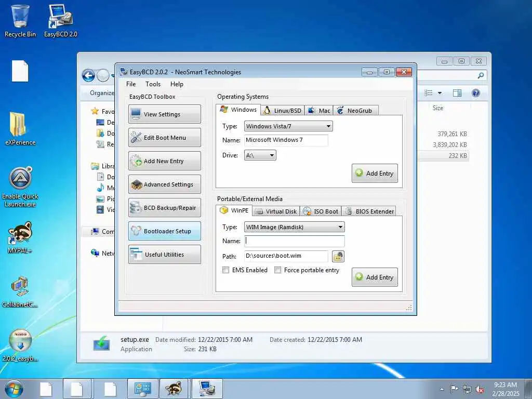The image size is (532, 399).
Task: Click the boot.wim Path field
Action: click(286, 256)
